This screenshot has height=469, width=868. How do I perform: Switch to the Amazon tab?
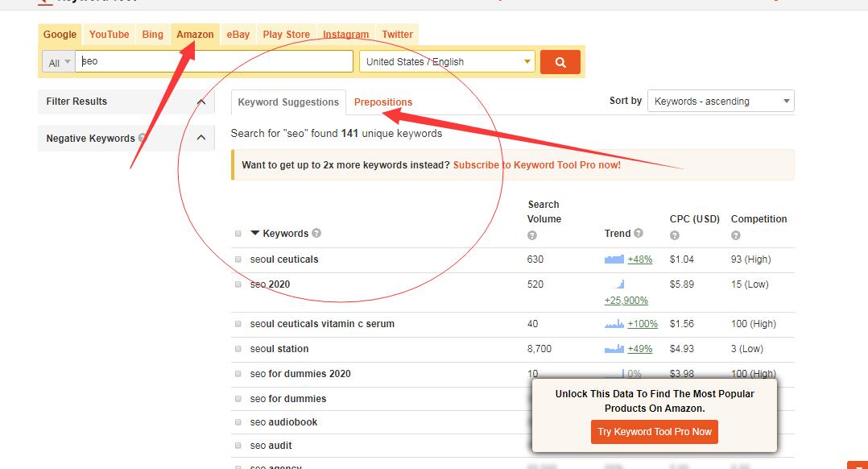point(194,34)
